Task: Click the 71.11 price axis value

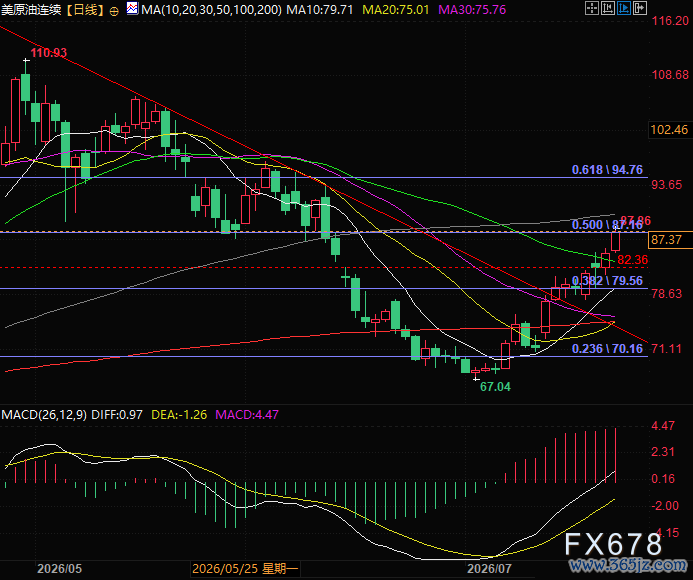Action: (667, 349)
